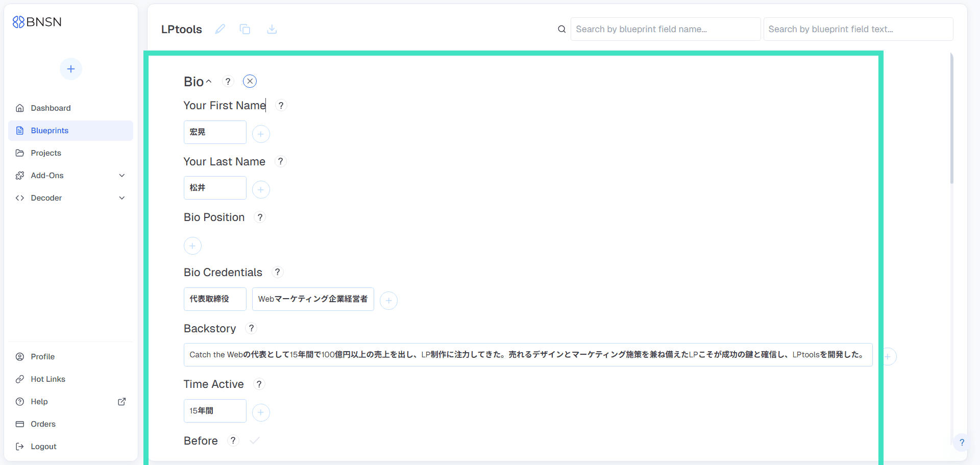The width and height of the screenshot is (980, 465).
Task: Remove the Bio section with X icon
Action: [250, 81]
